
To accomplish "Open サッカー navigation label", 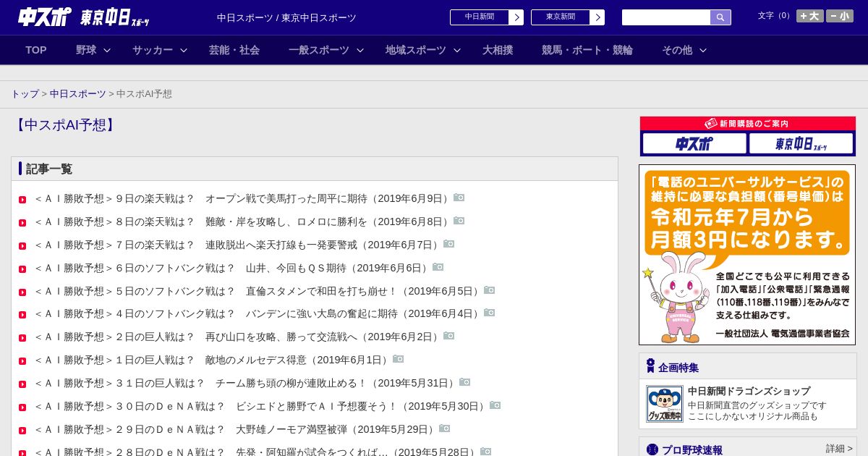I will pyautogui.click(x=153, y=50).
